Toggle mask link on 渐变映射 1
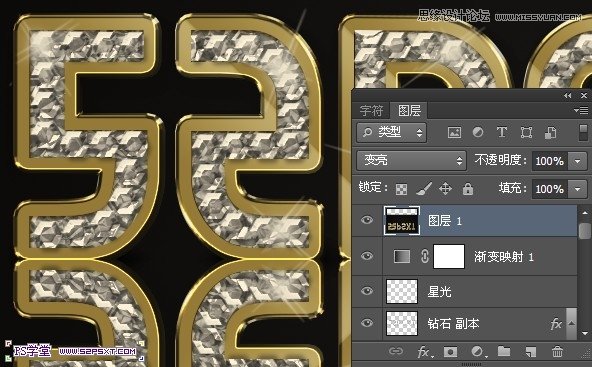The width and height of the screenshot is (592, 367). [x=424, y=257]
